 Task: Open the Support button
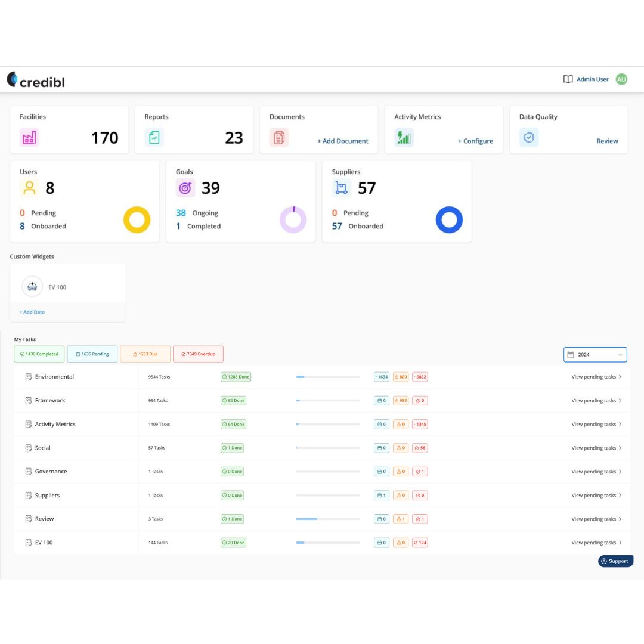(x=615, y=561)
